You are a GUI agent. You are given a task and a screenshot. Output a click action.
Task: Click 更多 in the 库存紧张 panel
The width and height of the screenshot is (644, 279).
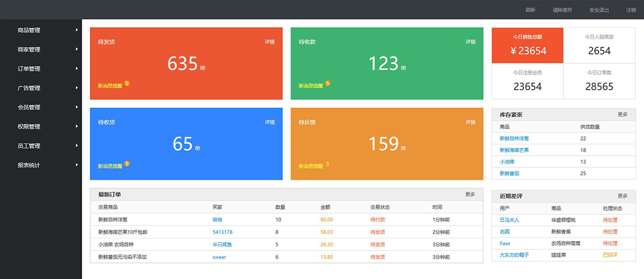[623, 114]
